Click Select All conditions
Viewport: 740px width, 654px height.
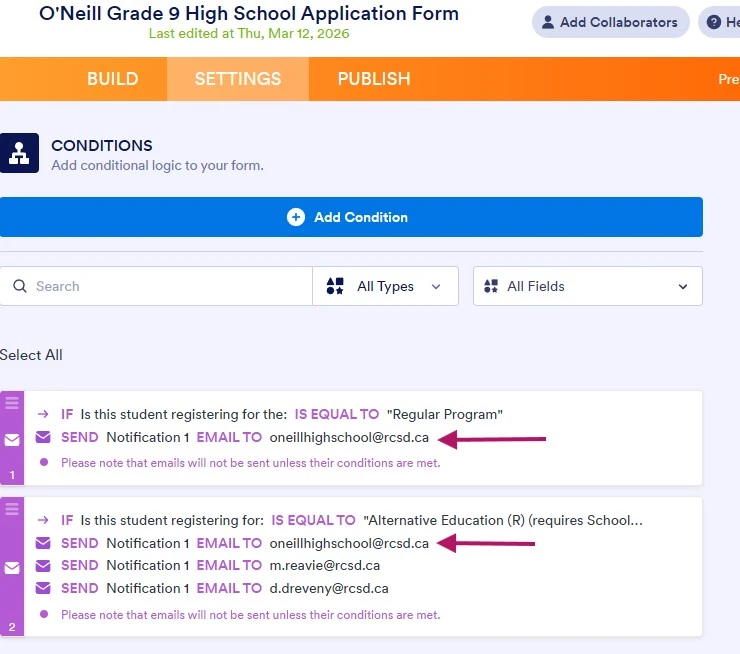click(x=31, y=355)
